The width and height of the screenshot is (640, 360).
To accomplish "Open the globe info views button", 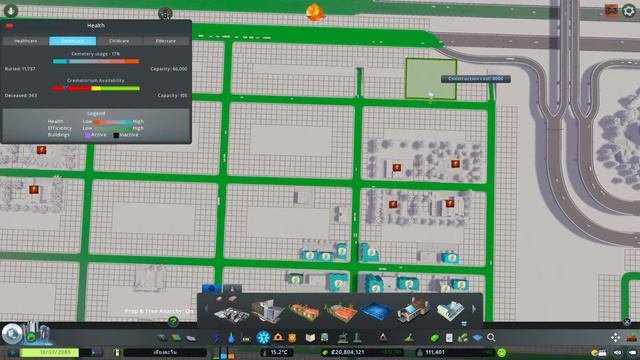I will (x=12, y=333).
